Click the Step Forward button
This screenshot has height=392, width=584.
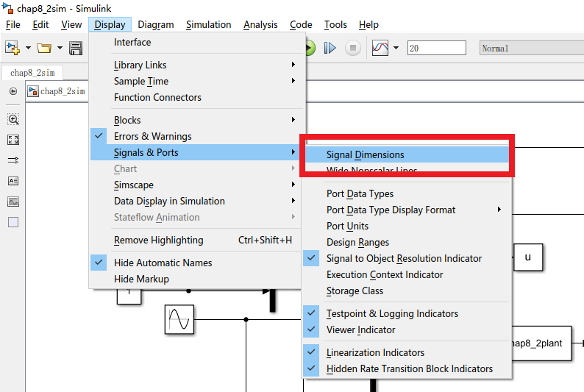coord(330,48)
